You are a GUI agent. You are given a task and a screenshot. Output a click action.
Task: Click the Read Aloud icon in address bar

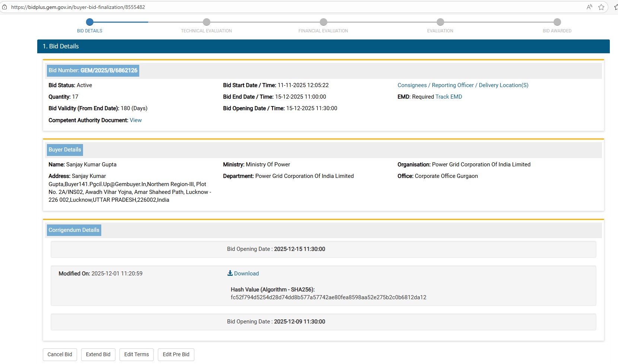[589, 7]
